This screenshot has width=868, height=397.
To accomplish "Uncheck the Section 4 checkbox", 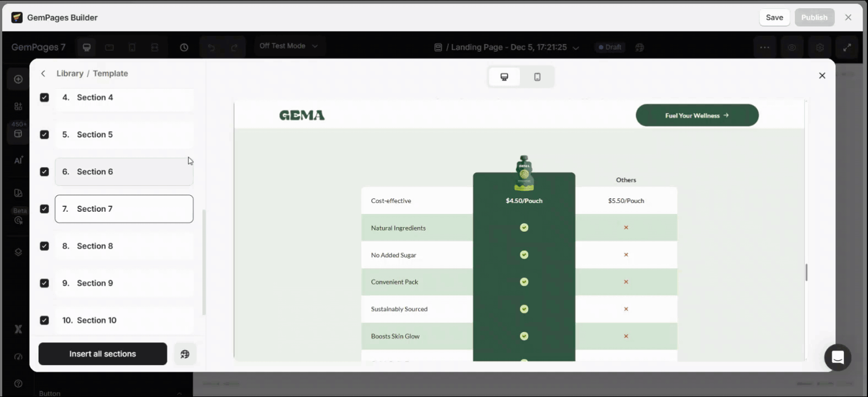I will point(45,98).
